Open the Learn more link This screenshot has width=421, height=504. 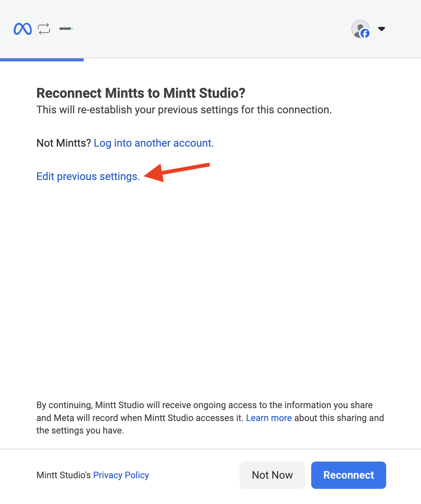tap(269, 418)
